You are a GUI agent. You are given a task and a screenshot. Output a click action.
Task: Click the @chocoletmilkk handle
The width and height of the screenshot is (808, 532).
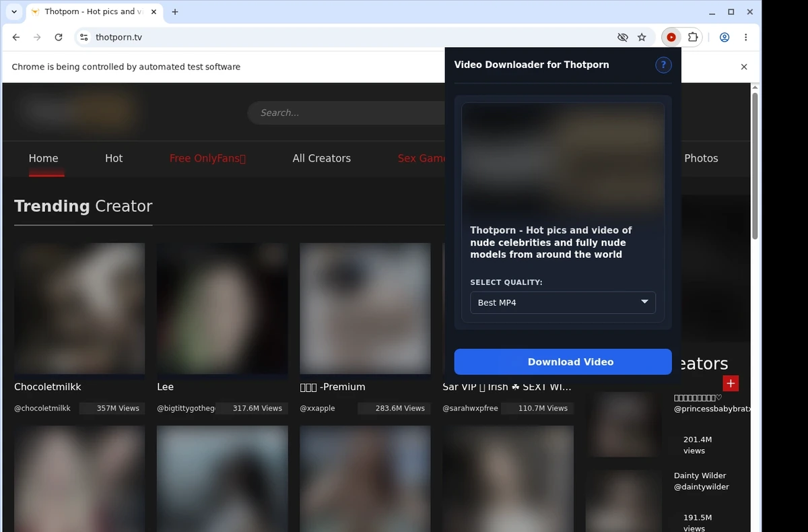click(42, 408)
